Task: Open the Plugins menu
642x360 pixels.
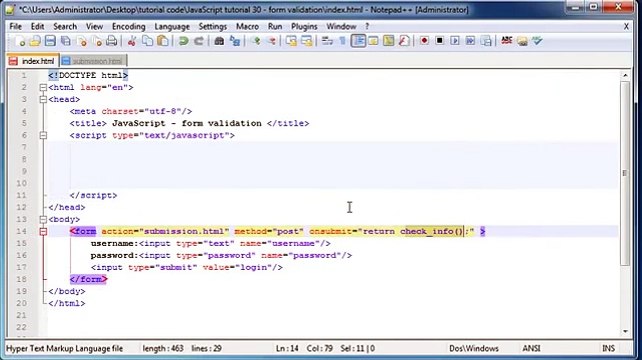Action: pyautogui.click(x=304, y=27)
